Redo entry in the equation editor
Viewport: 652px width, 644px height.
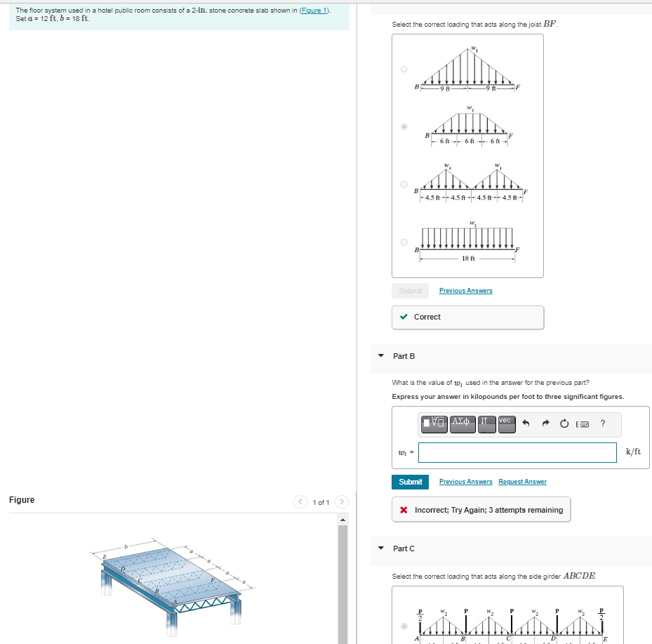click(x=545, y=423)
